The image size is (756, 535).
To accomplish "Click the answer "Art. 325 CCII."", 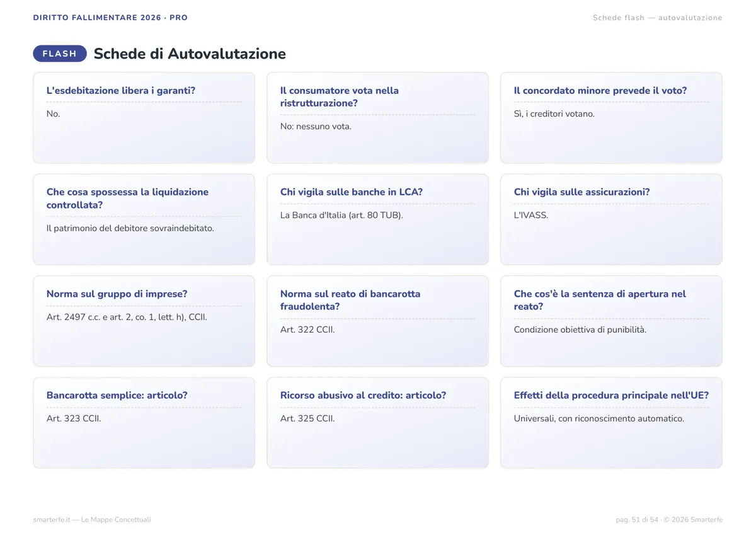I will 307,418.
